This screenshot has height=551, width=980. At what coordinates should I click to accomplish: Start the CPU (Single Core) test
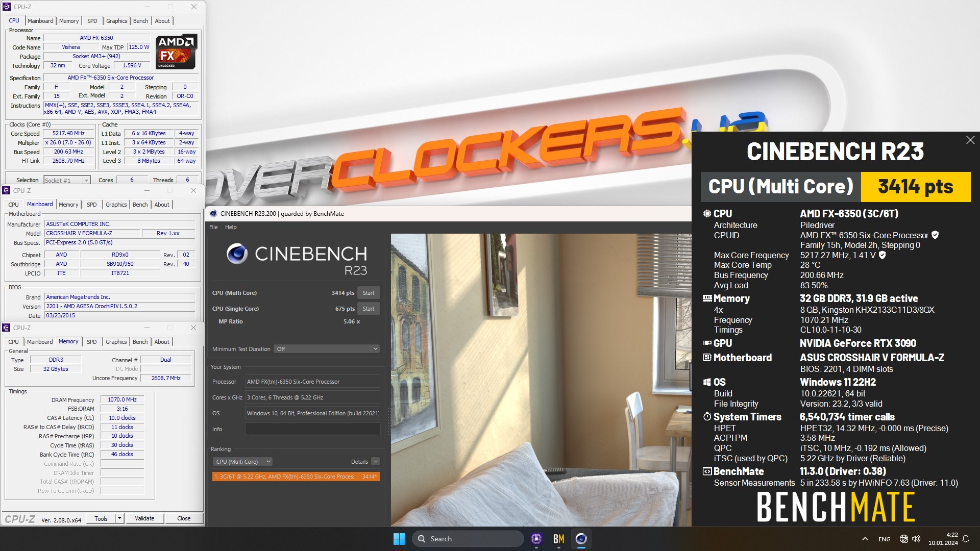click(x=369, y=309)
